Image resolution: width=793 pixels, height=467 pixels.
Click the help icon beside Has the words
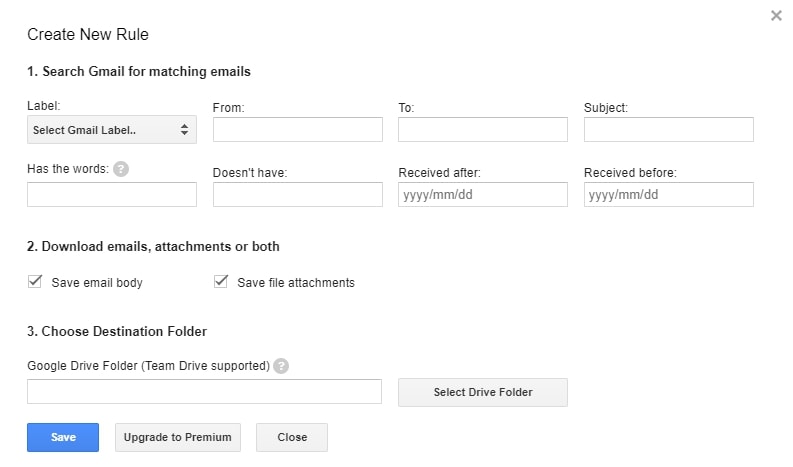point(121,169)
